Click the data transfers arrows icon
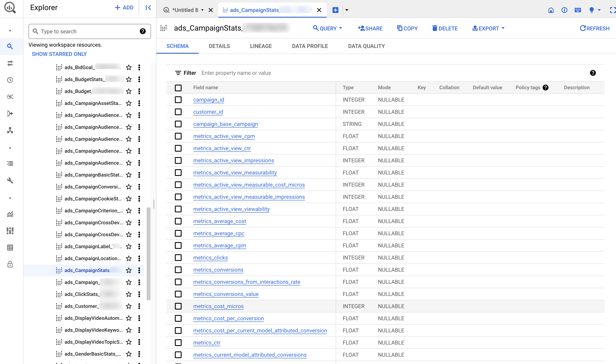Viewport: 616px width, 364px height. click(10, 63)
